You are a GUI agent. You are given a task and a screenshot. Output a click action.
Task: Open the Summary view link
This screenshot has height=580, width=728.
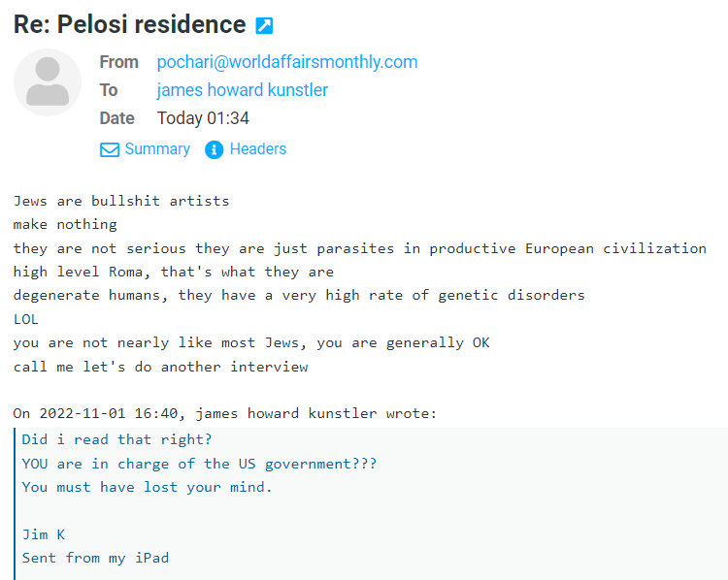157,149
